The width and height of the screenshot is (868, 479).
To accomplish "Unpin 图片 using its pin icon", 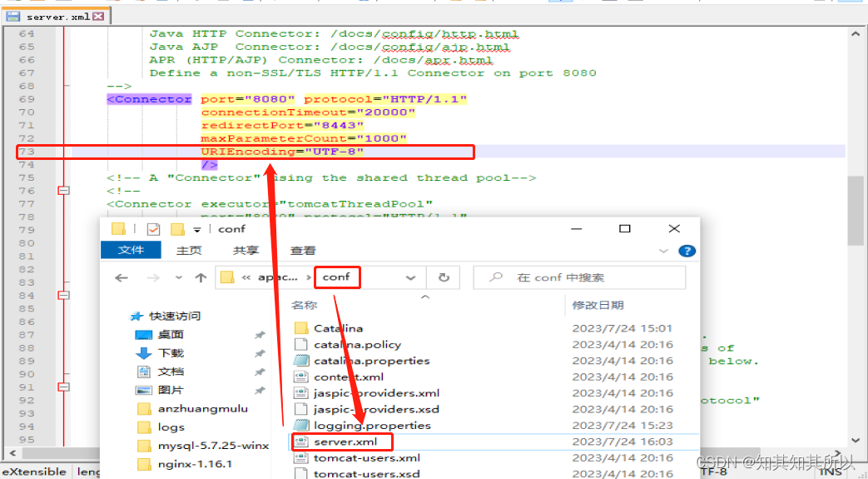I will click(x=260, y=391).
